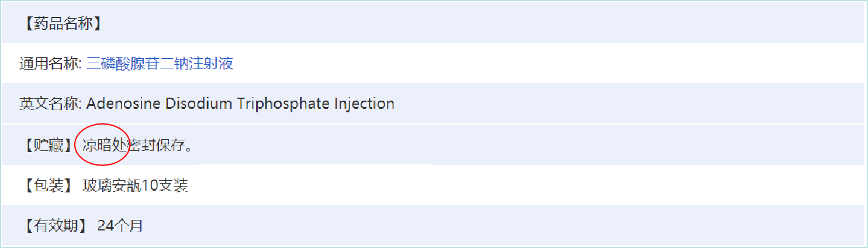Click the word Disodium
Viewport: 868px width, 248px height.
coord(199,104)
